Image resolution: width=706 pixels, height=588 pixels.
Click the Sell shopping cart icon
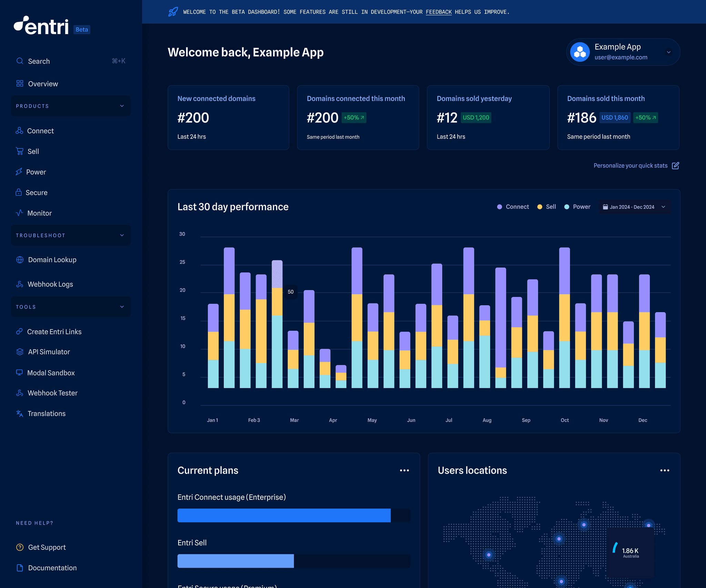pyautogui.click(x=20, y=151)
